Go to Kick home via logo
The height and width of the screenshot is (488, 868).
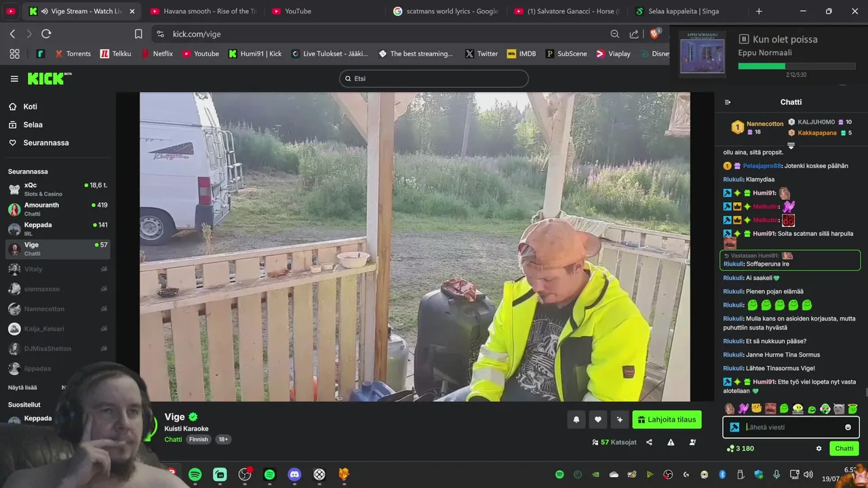click(x=49, y=79)
